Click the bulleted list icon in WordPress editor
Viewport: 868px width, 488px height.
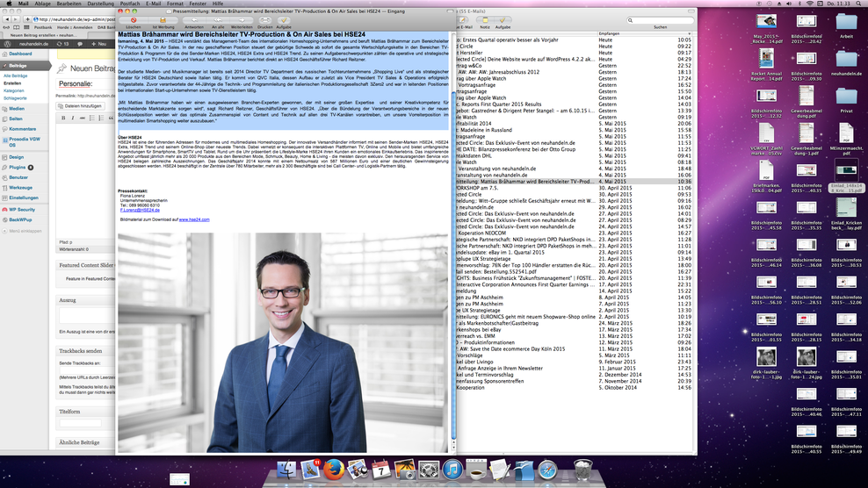(92, 118)
